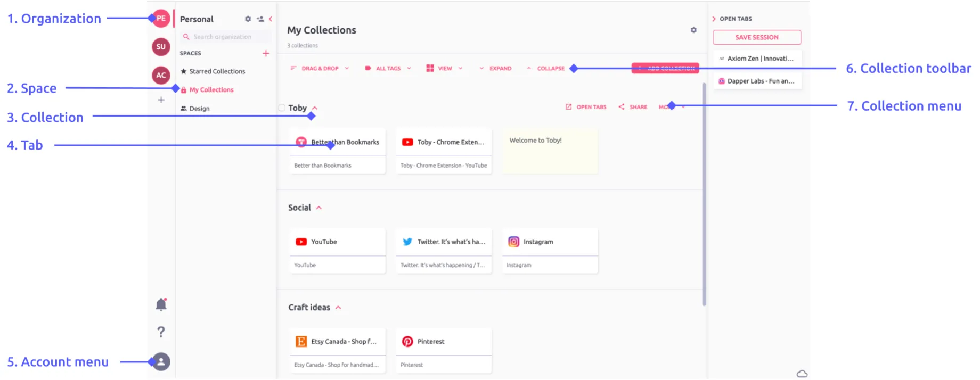Click the Etsy logo on the Etsy card
980x380 pixels.
tap(301, 342)
